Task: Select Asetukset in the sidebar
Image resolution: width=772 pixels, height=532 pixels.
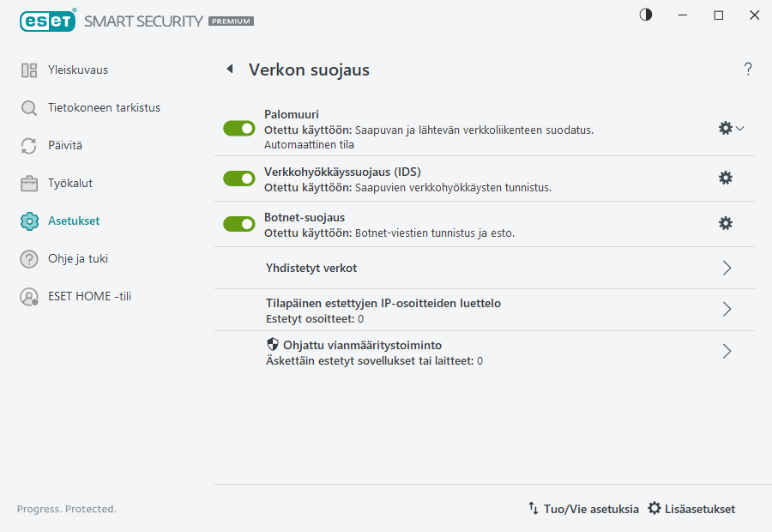Action: tap(29, 221)
